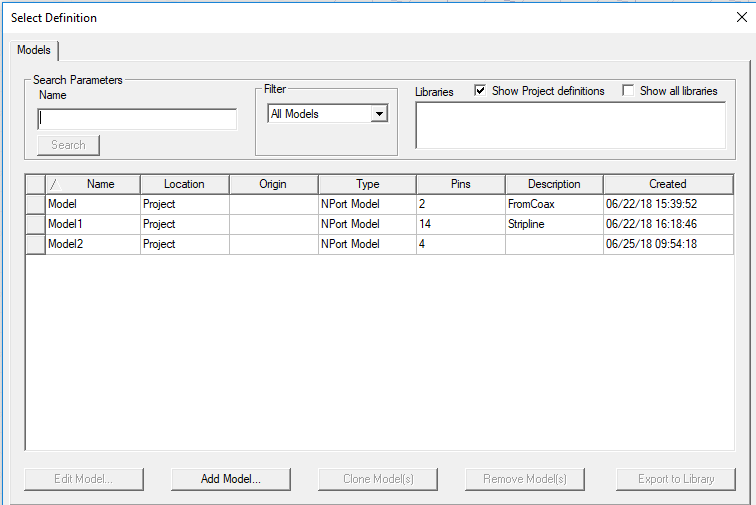Click the 'Model1' name cell

(93, 224)
